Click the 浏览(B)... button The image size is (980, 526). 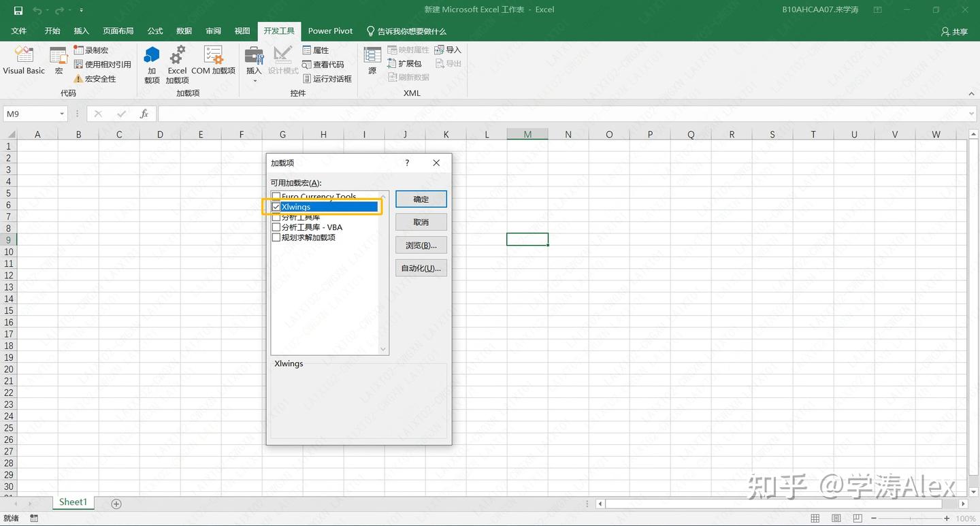(x=421, y=245)
